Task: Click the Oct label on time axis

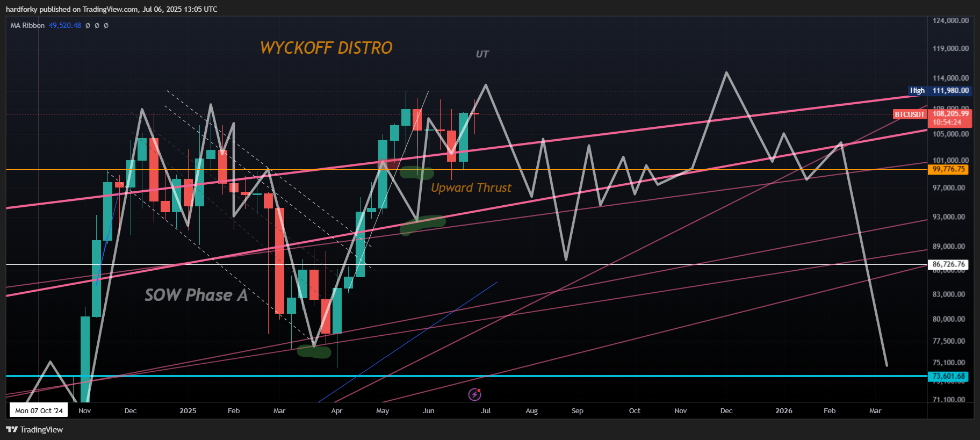Action: 635,410
